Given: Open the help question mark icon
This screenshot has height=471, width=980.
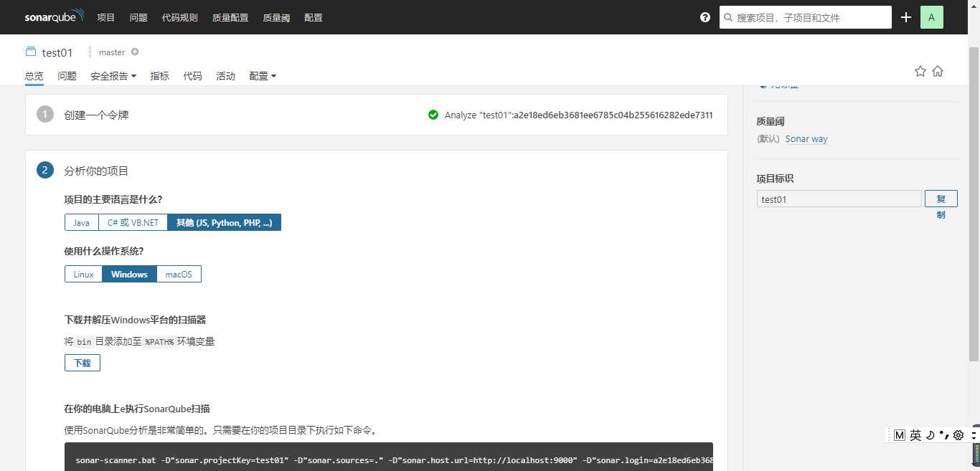Looking at the screenshot, I should coord(705,17).
